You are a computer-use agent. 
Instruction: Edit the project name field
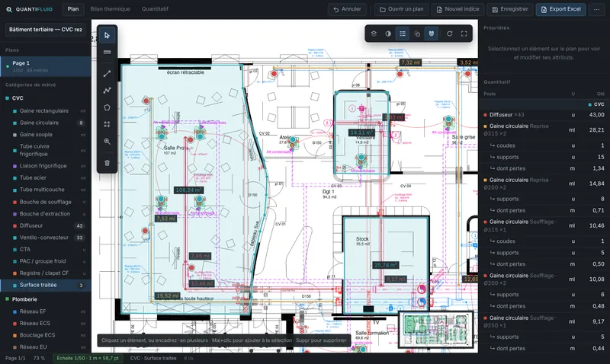click(46, 30)
